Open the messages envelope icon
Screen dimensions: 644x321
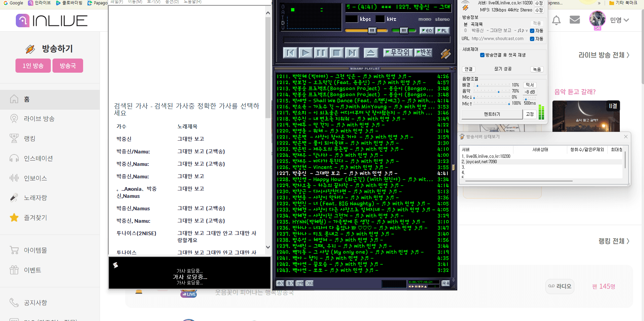[574, 20]
